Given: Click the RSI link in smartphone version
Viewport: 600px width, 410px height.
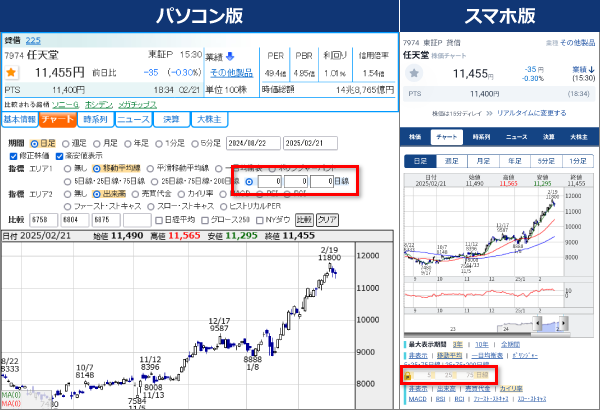Looking at the screenshot, I should [440, 399].
